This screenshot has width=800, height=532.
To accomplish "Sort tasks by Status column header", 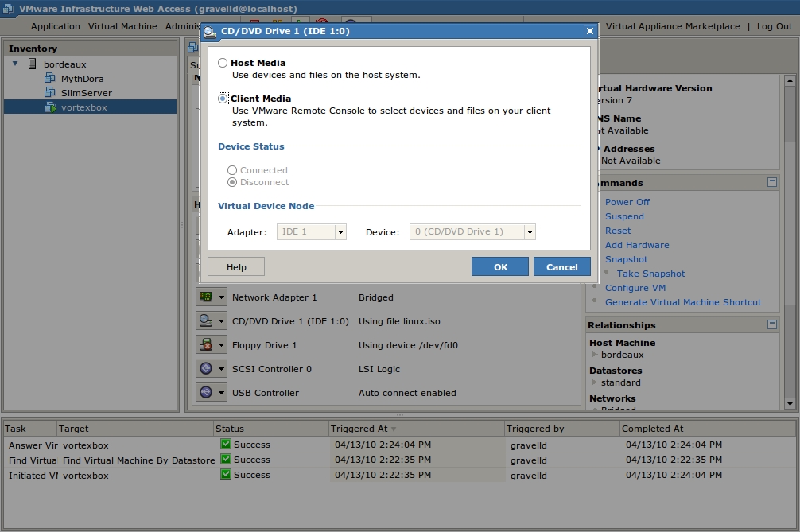I will point(270,429).
